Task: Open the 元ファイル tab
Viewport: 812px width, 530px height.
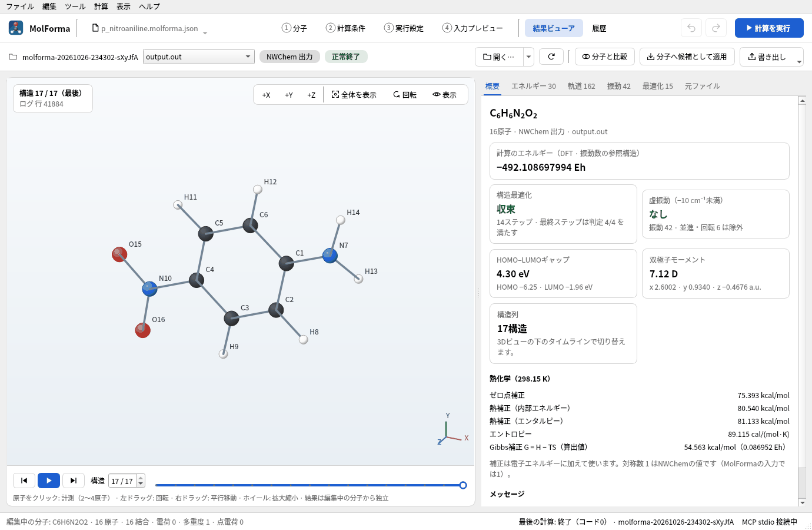Action: 703,86
